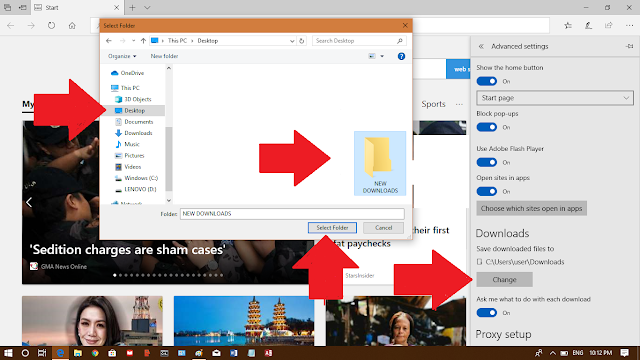Toggle the Block pop-ups switch
The image size is (640, 360).
(487, 127)
